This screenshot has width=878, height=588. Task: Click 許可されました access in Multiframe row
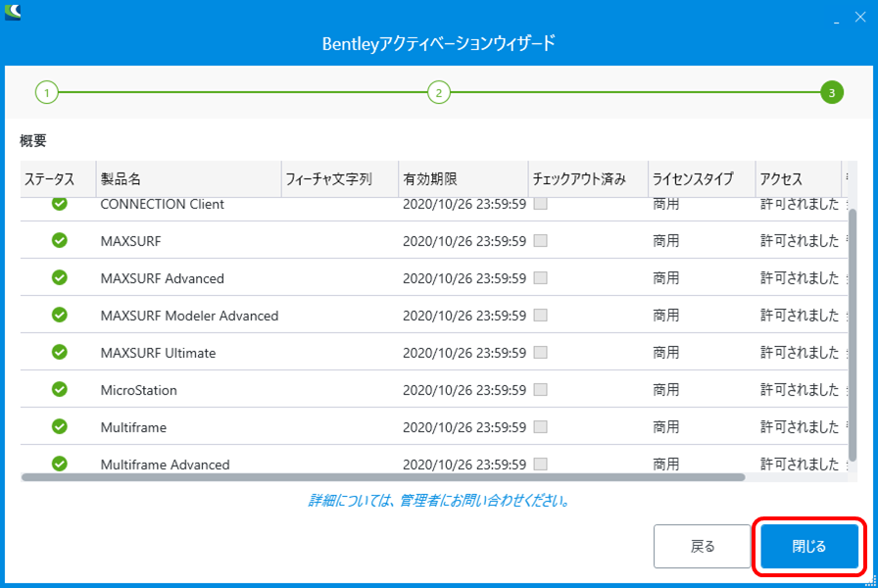[799, 426]
